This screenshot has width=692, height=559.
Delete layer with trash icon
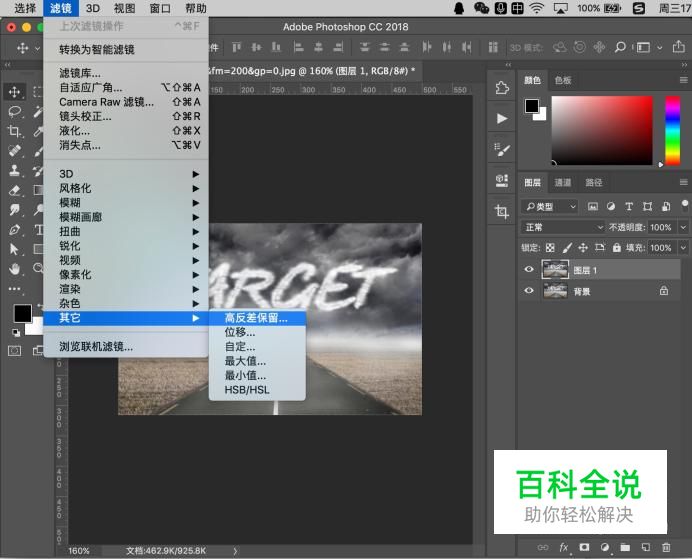[x=666, y=548]
